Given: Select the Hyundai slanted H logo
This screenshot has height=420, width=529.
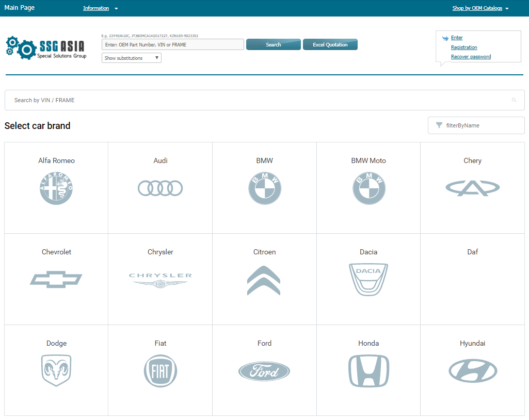Looking at the screenshot, I should click(473, 371).
